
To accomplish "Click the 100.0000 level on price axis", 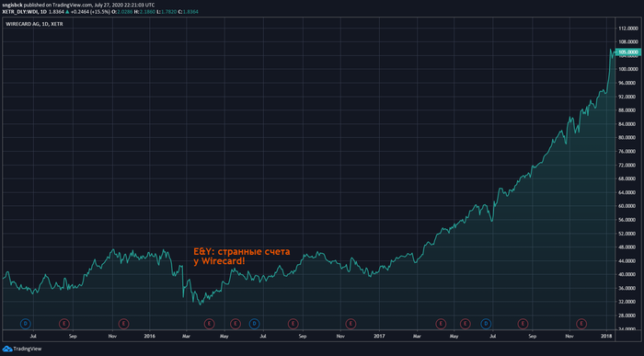I will (628, 69).
